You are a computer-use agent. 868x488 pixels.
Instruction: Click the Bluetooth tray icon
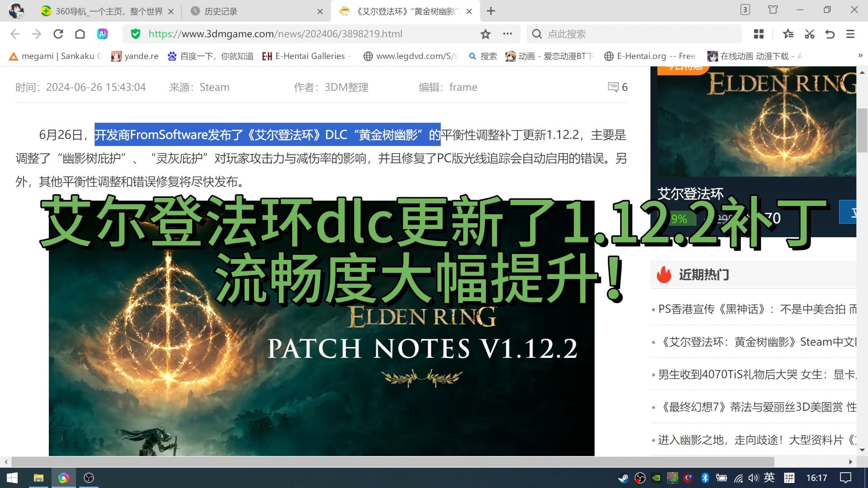pyautogui.click(x=705, y=478)
